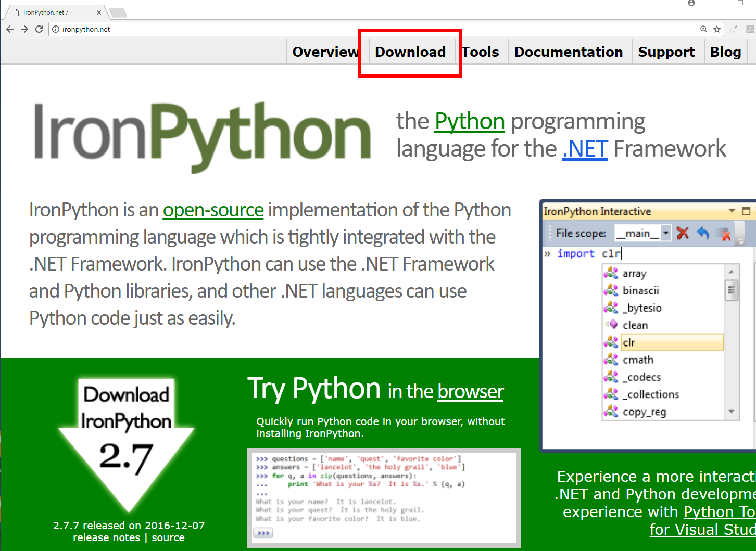Screen dimensions: 756x551
Task: Click the IronPython logo
Action: 203,136
